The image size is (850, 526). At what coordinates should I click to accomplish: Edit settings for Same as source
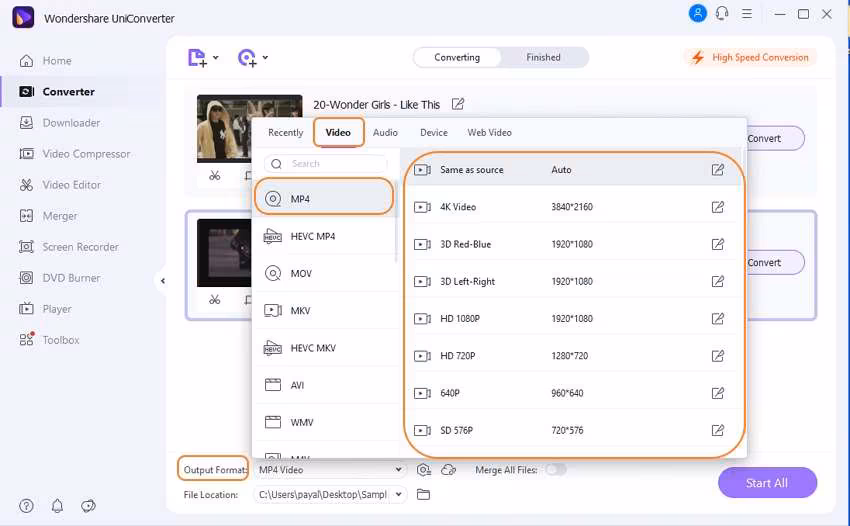[718, 170]
